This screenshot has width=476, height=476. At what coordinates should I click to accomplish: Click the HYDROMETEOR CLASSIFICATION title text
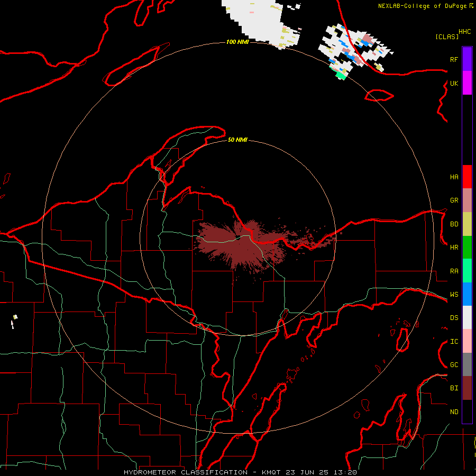pyautogui.click(x=186, y=472)
